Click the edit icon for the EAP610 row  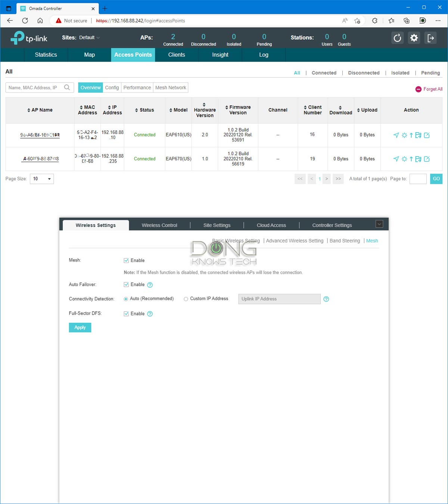click(427, 135)
